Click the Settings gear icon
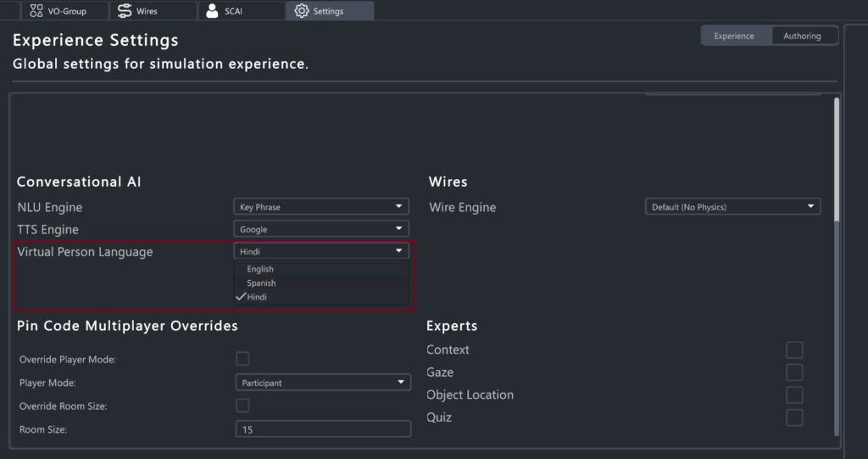This screenshot has width=868, height=459. point(302,11)
